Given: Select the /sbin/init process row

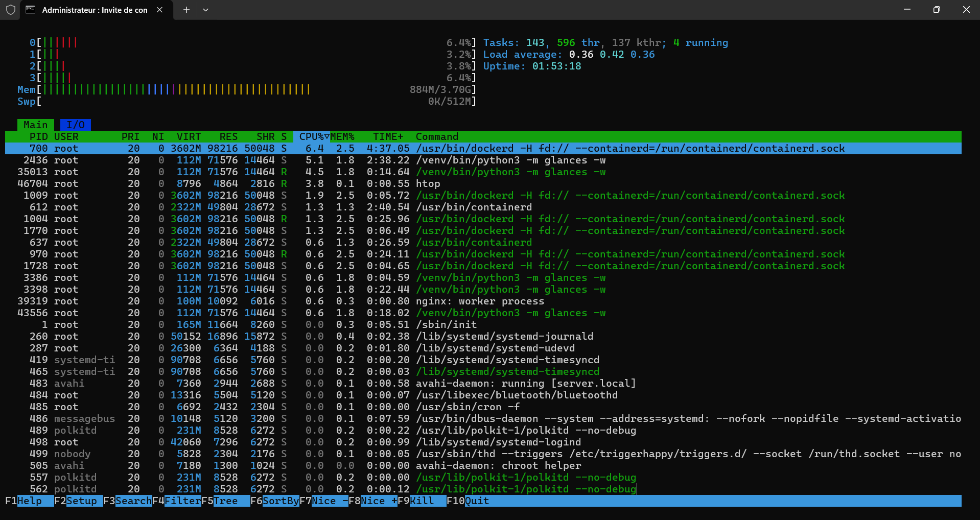Looking at the screenshot, I should coord(483,324).
